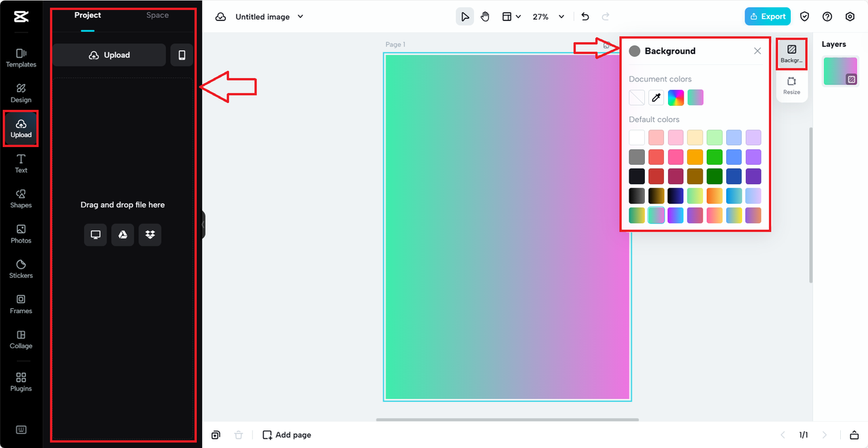Viewport: 868px width, 448px height.
Task: Click the redo arrow
Action: [x=606, y=17]
